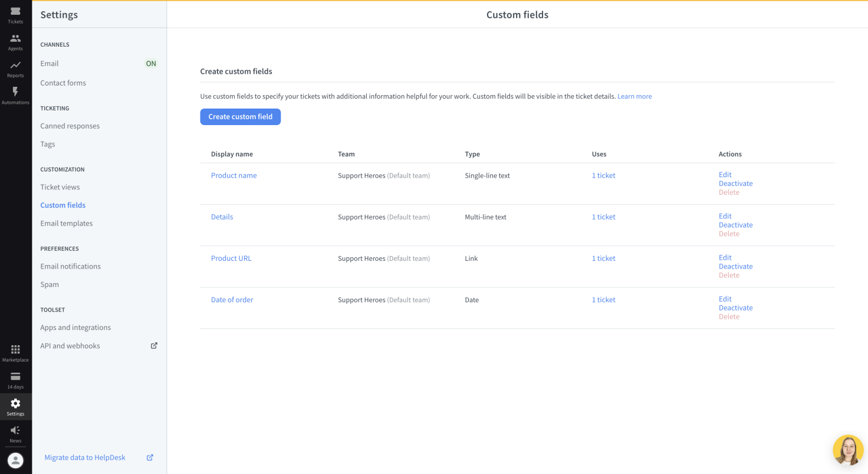The height and width of the screenshot is (474, 868).
Task: Click the Date type cell
Action: click(x=472, y=300)
